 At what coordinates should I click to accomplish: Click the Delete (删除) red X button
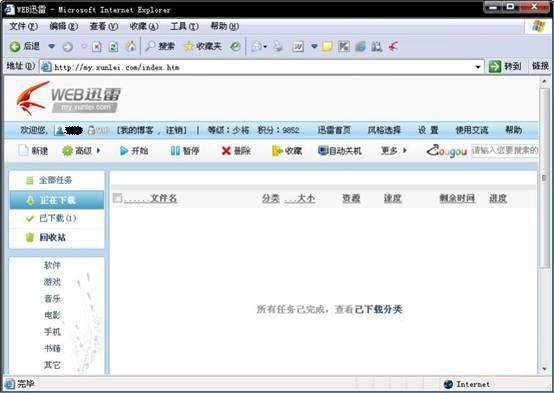coord(236,151)
